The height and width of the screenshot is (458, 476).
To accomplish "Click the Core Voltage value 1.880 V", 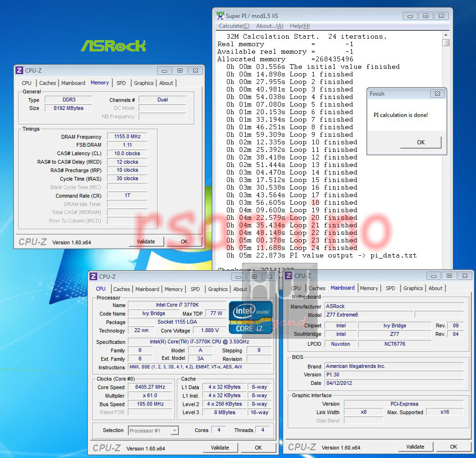I will [x=210, y=330].
